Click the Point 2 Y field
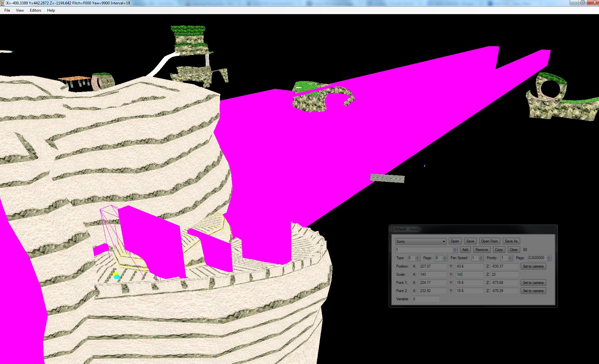599x364 pixels. click(470, 291)
